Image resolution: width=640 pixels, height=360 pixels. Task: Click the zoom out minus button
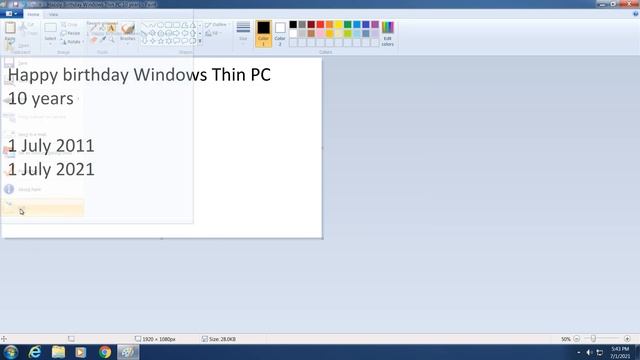(576, 339)
